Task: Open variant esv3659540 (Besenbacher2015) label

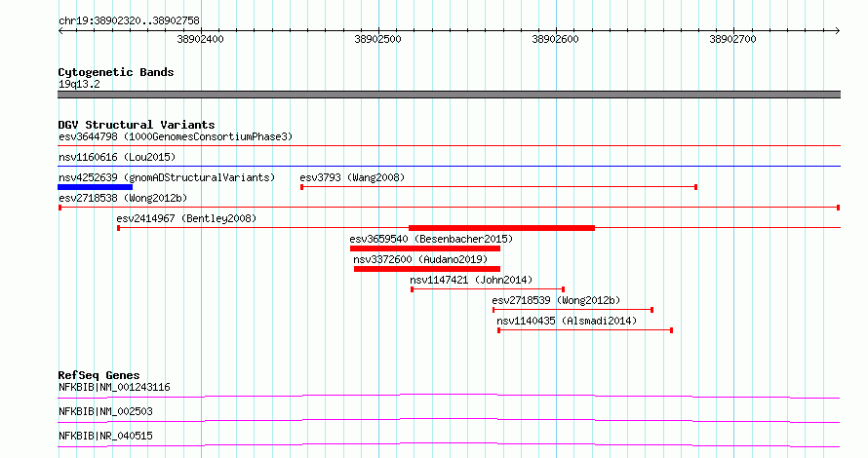Action: pyautogui.click(x=431, y=239)
